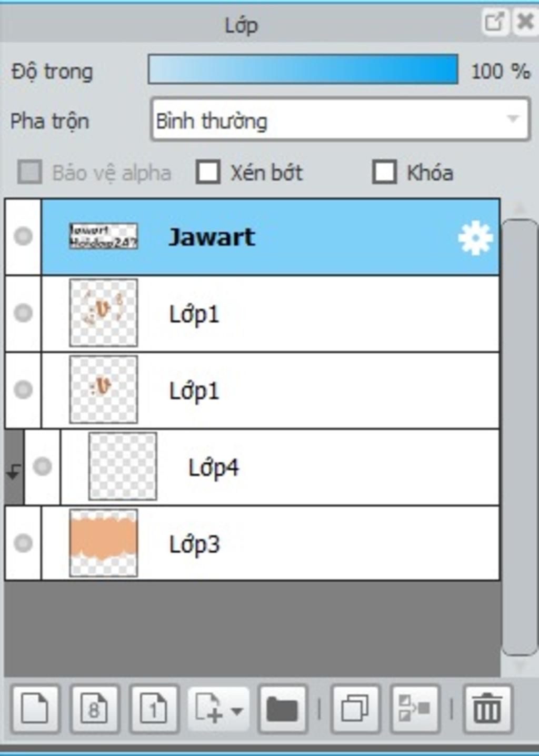
Task: Create a new layer folder
Action: pos(283,709)
